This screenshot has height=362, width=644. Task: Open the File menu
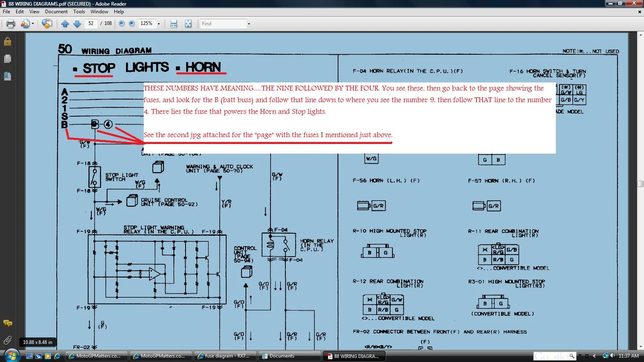point(6,12)
